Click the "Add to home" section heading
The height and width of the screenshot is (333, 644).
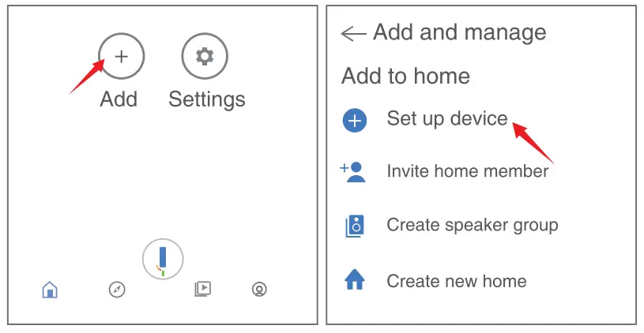point(405,77)
